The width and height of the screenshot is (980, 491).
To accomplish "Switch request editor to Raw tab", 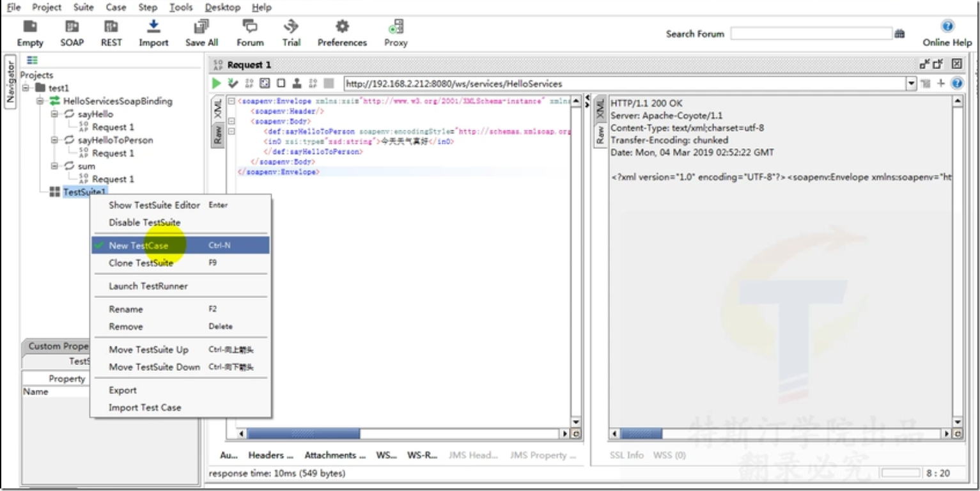I will pos(218,135).
